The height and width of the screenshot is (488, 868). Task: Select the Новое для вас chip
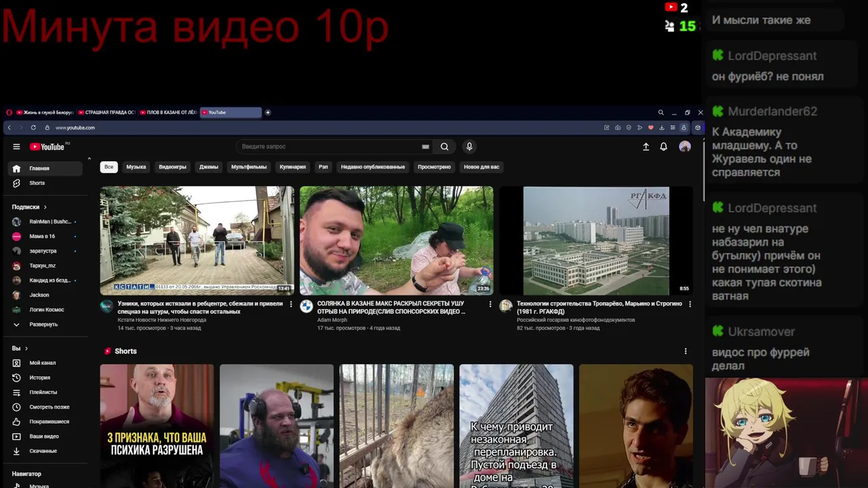481,167
